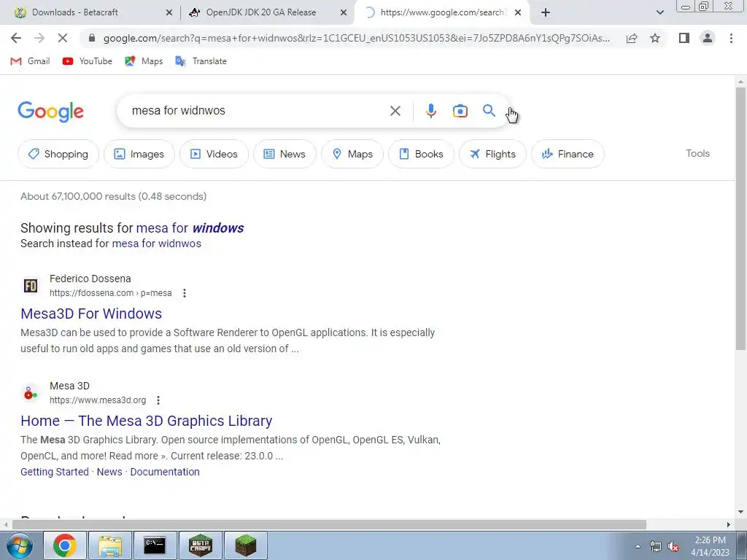Viewport: 747px width, 560px height.
Task: Start voice search with microphone
Action: [430, 111]
